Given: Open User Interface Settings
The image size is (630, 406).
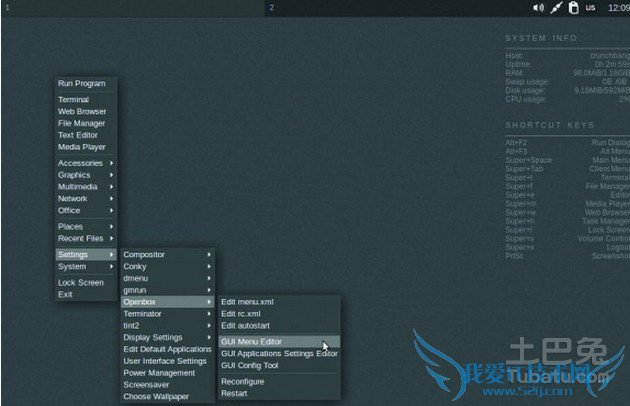Looking at the screenshot, I should coord(168,361).
